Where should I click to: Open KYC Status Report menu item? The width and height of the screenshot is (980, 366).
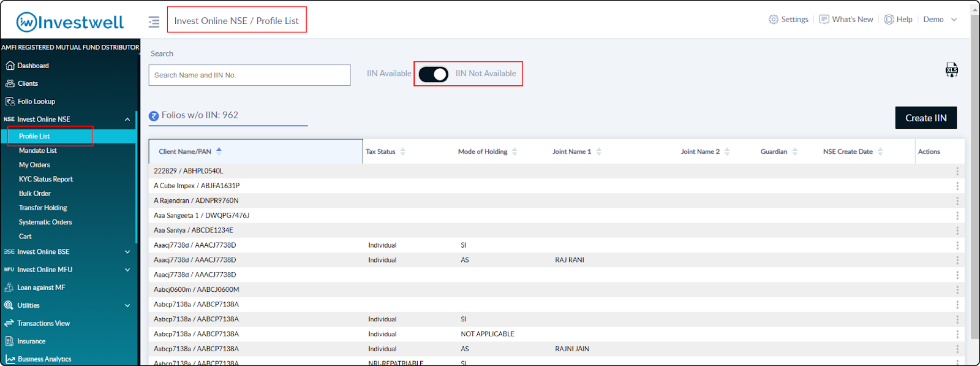coord(46,179)
